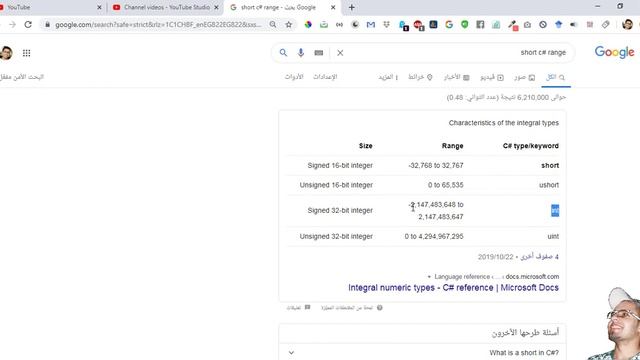Click the camera screenshot extension icon

(527, 25)
